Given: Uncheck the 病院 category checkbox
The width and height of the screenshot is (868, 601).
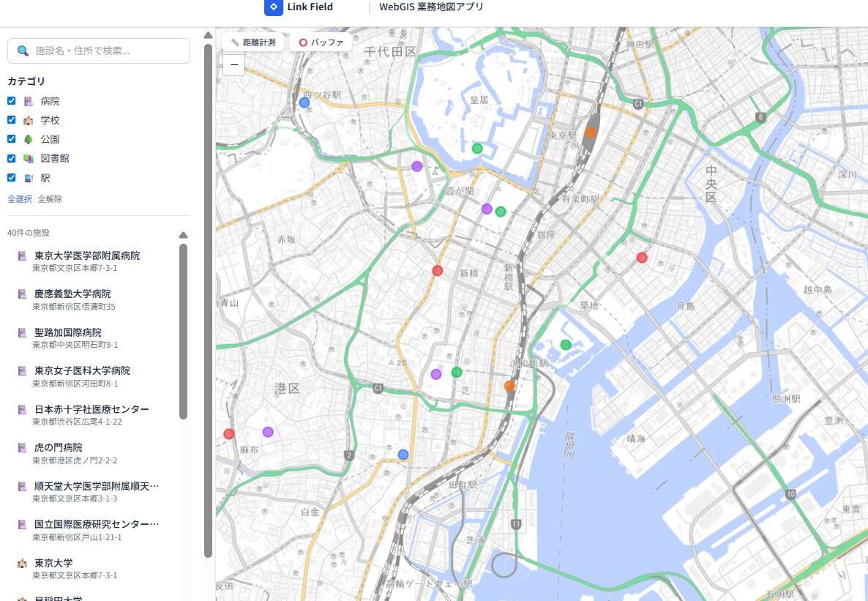Looking at the screenshot, I should (11, 101).
